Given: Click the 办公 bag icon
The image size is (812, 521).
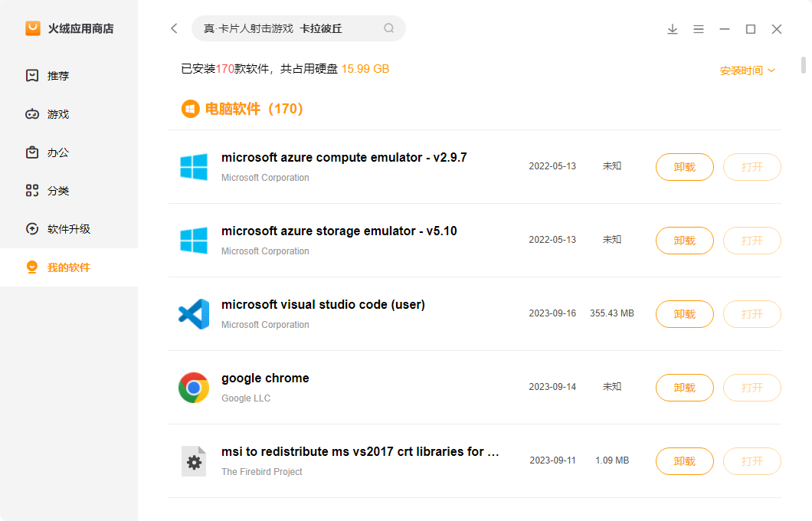Looking at the screenshot, I should click(32, 152).
